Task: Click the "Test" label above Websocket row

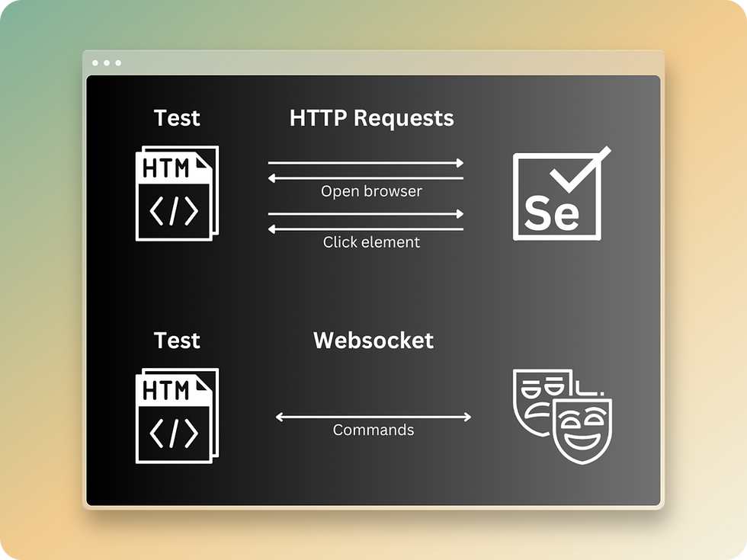Action: (177, 341)
